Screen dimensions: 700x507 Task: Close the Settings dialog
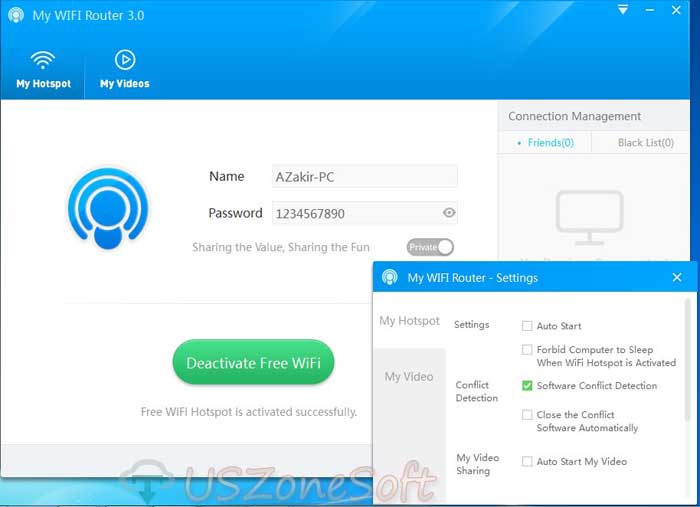click(677, 277)
